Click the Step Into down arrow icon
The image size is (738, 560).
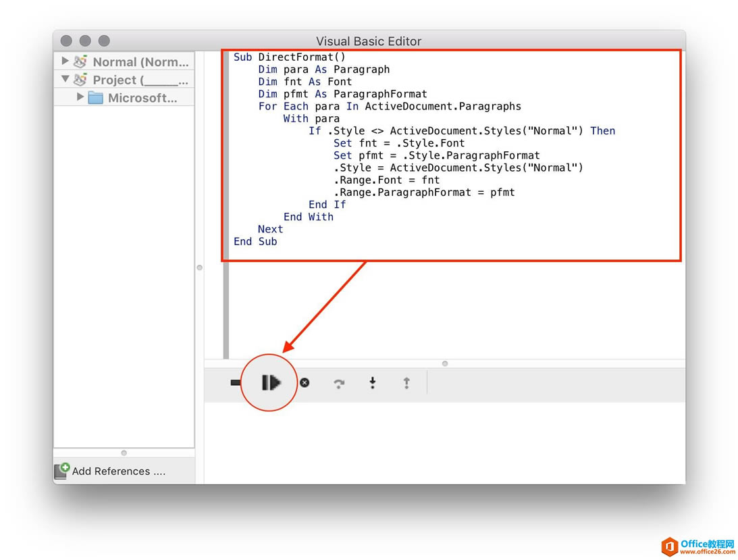(372, 383)
